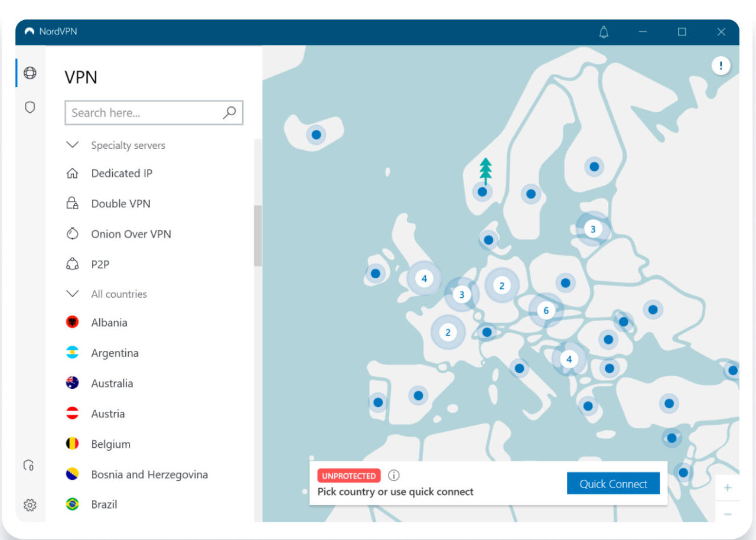Select Argentina from country list

[115, 353]
